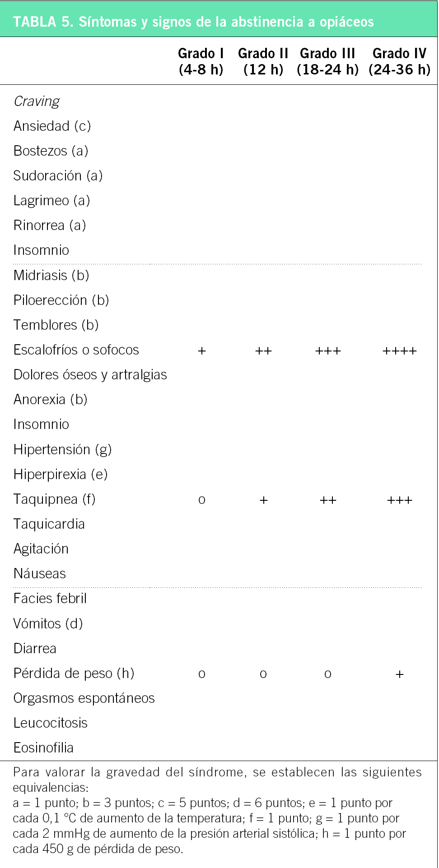Click the Vómitos (d) row label
The image size is (439, 868).
click(48, 623)
